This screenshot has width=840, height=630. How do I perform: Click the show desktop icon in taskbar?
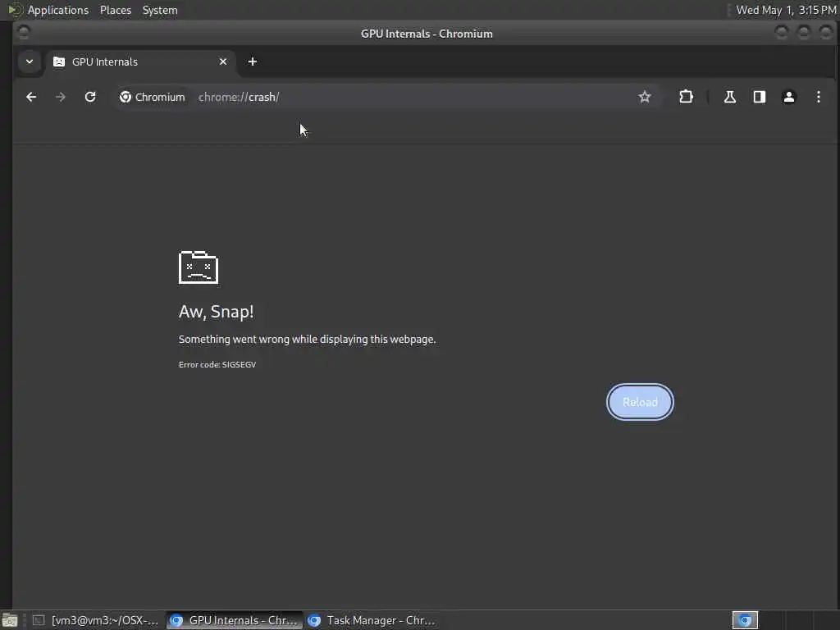click(x=10, y=620)
